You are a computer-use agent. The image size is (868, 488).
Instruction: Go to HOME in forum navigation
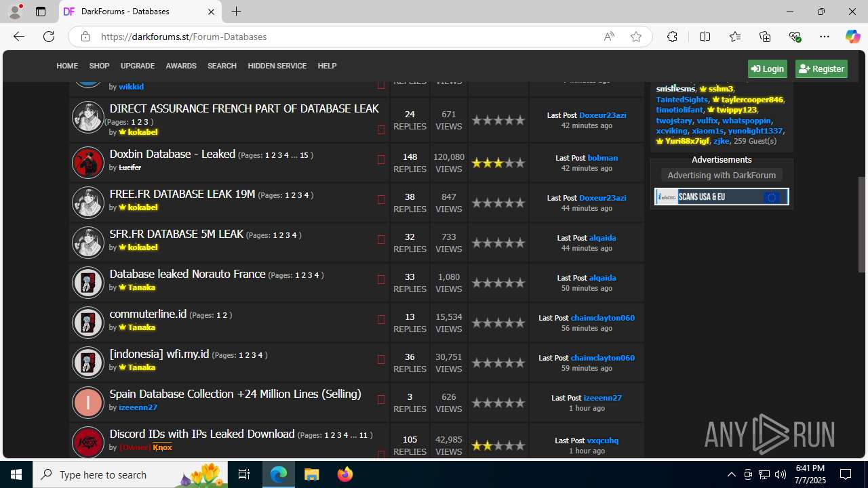coord(67,66)
